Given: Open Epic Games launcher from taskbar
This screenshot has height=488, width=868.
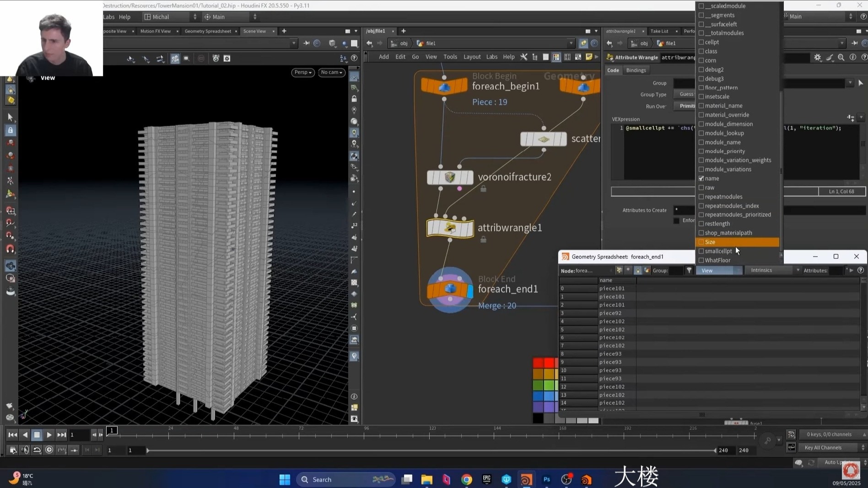Looking at the screenshot, I should click(x=486, y=479).
